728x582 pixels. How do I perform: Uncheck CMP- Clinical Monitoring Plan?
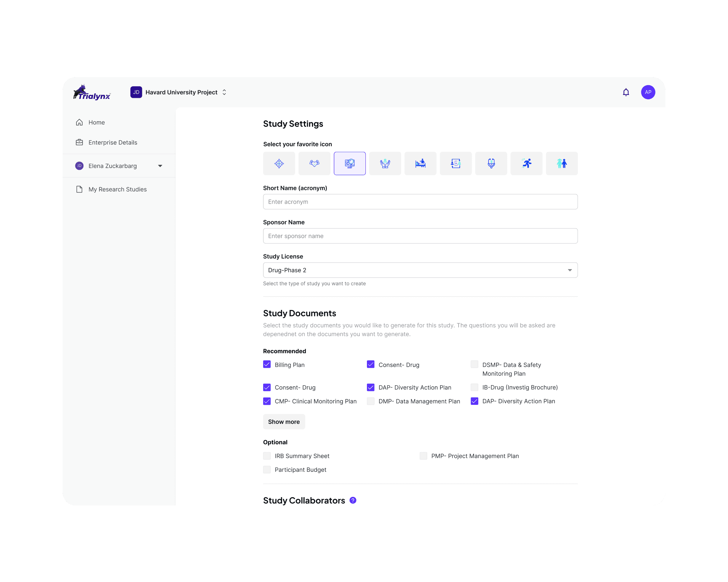point(267,401)
